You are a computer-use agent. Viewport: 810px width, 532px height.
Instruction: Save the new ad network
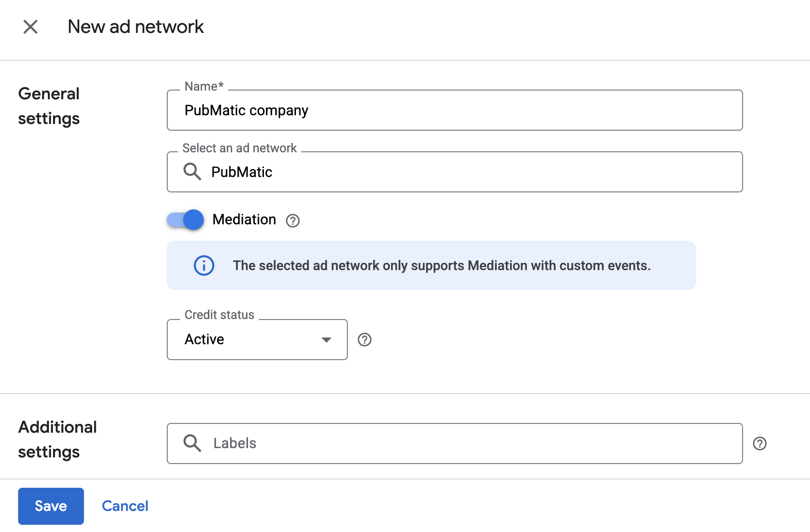click(51, 506)
